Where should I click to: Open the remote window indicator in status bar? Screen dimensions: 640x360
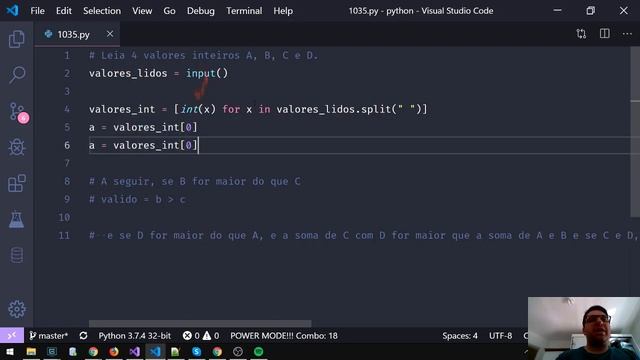click(12, 336)
